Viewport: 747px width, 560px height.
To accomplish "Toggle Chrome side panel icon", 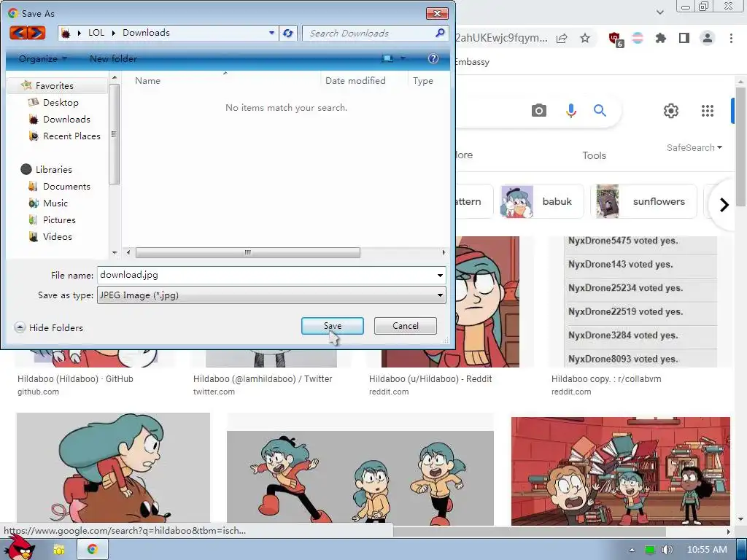I will 684,38.
